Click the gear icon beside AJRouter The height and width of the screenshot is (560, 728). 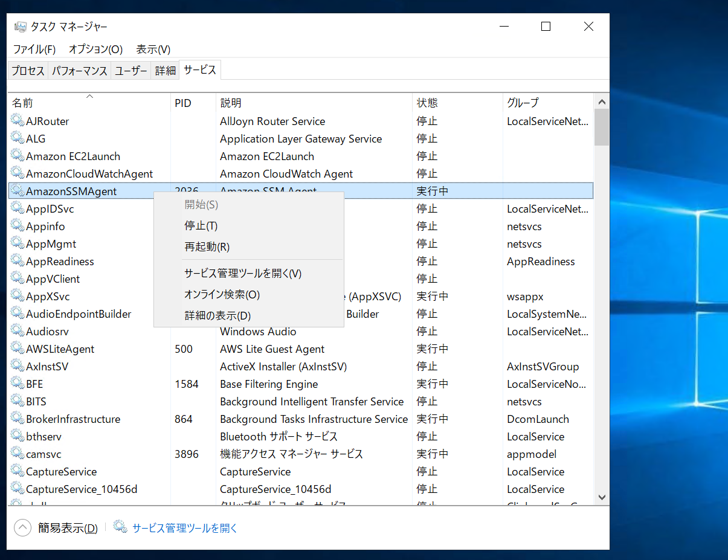pos(18,121)
